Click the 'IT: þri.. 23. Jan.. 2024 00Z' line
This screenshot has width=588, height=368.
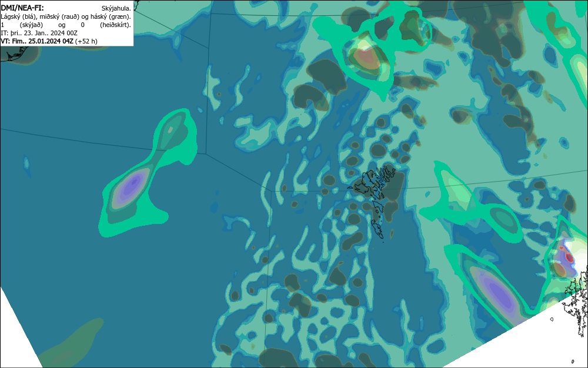pyautogui.click(x=39, y=33)
